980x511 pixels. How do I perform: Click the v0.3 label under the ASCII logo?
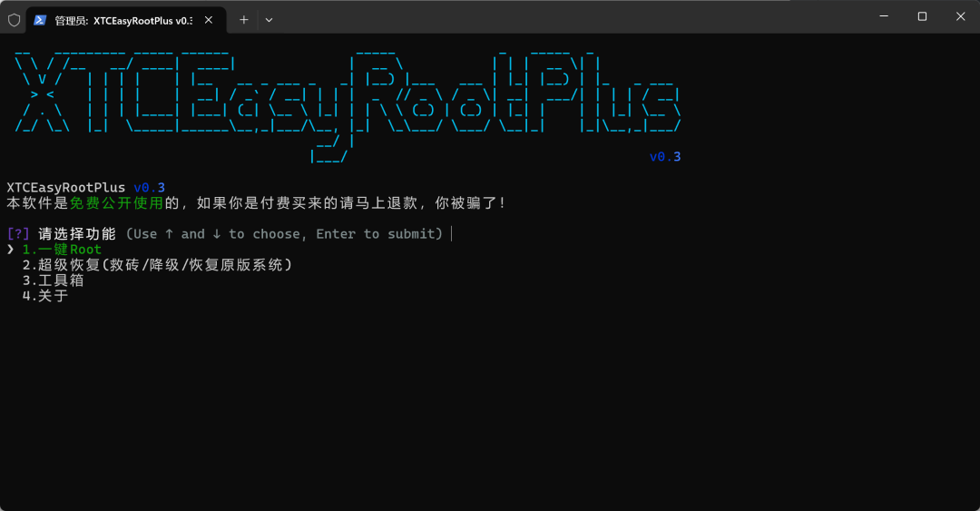click(x=665, y=157)
